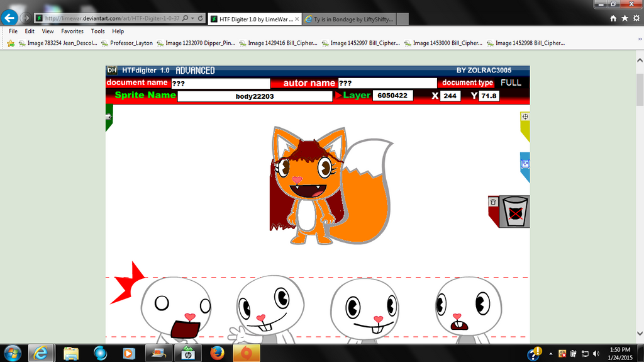Click the Add to Favorites bar star icon
This screenshot has width=644, height=362.
(11, 43)
